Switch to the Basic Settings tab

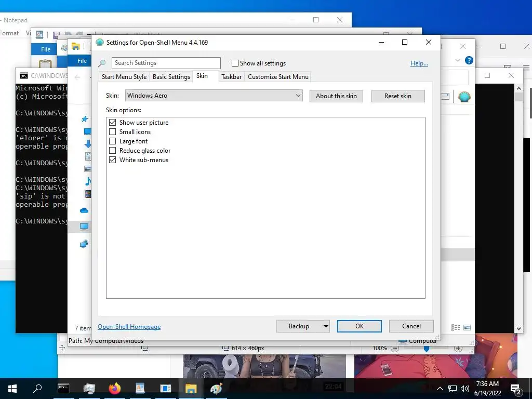pyautogui.click(x=171, y=77)
